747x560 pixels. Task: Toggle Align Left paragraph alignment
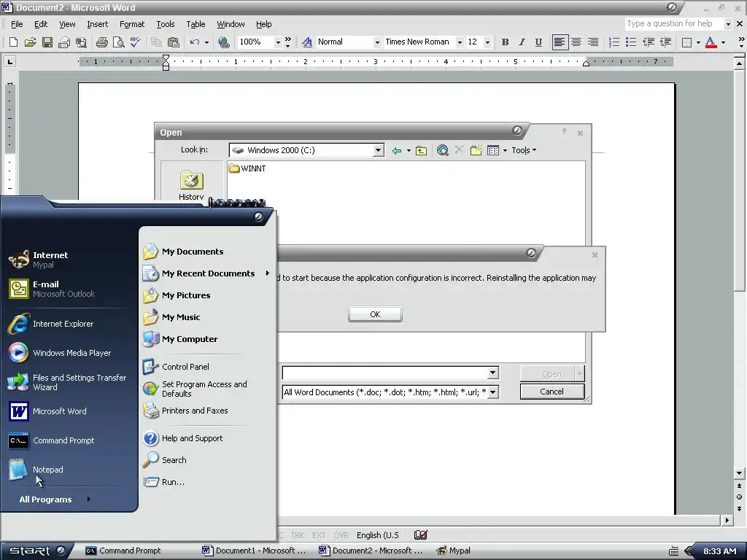pos(560,42)
